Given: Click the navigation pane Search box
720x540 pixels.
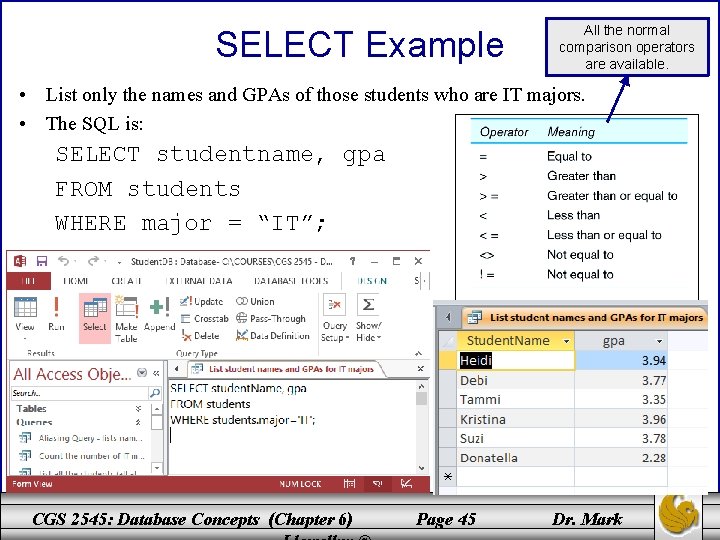Looking at the screenshot, I should pyautogui.click(x=79, y=393).
